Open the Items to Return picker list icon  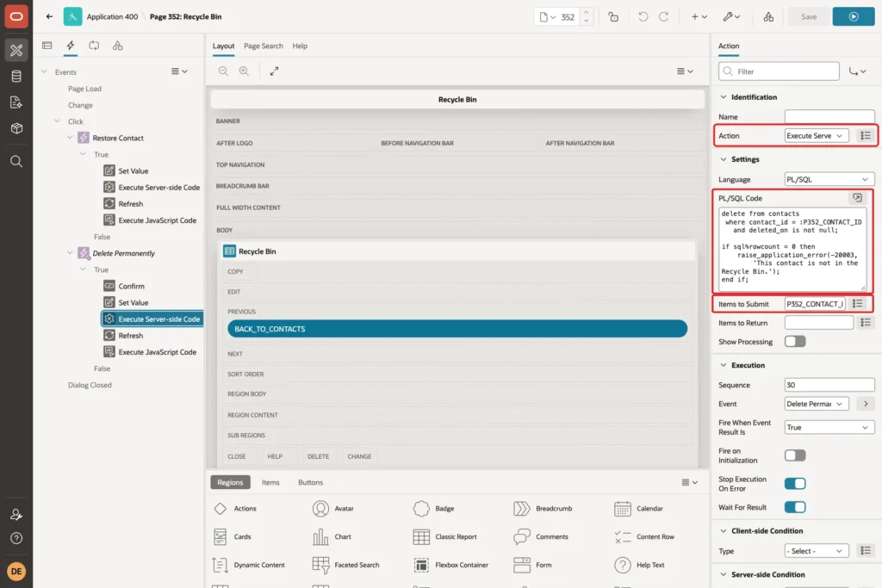click(865, 323)
